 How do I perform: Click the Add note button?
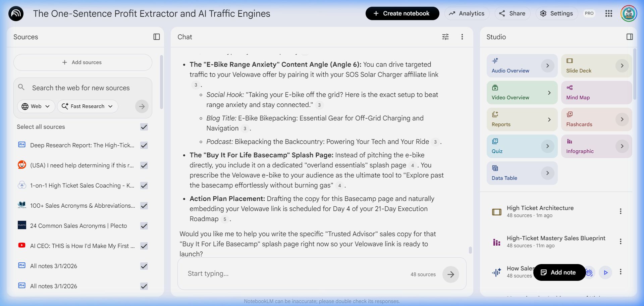(559, 272)
